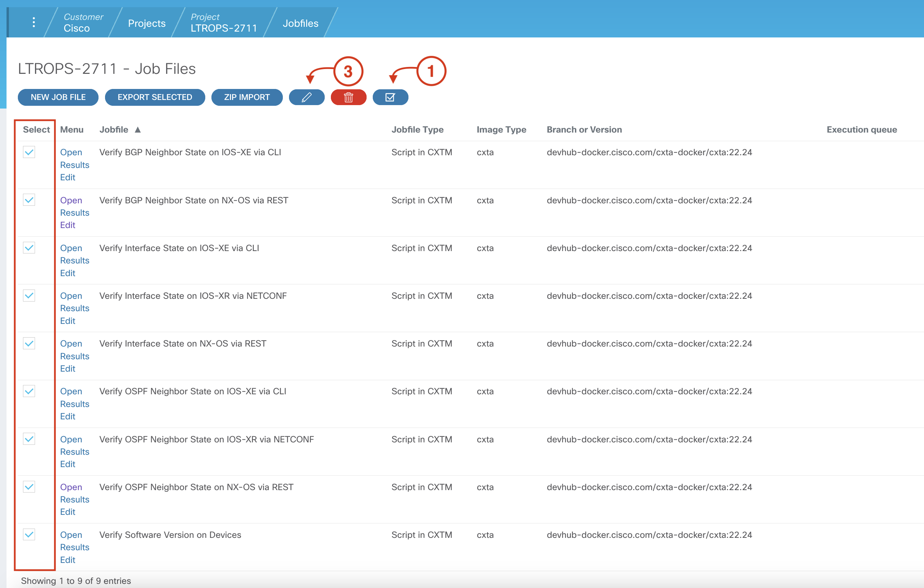Select the Jobfiles breadcrumb
Viewport: 924px width, 588px height.
[x=300, y=23]
